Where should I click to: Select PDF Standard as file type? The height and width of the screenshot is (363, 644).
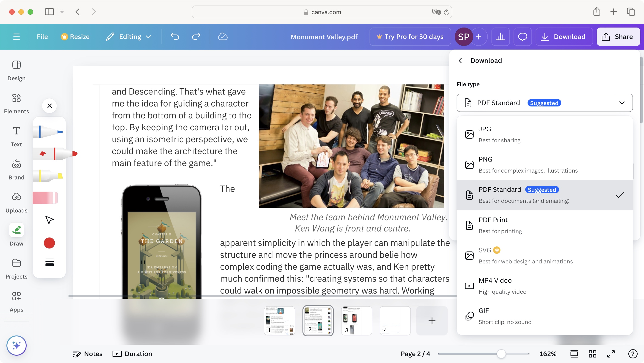[545, 195]
